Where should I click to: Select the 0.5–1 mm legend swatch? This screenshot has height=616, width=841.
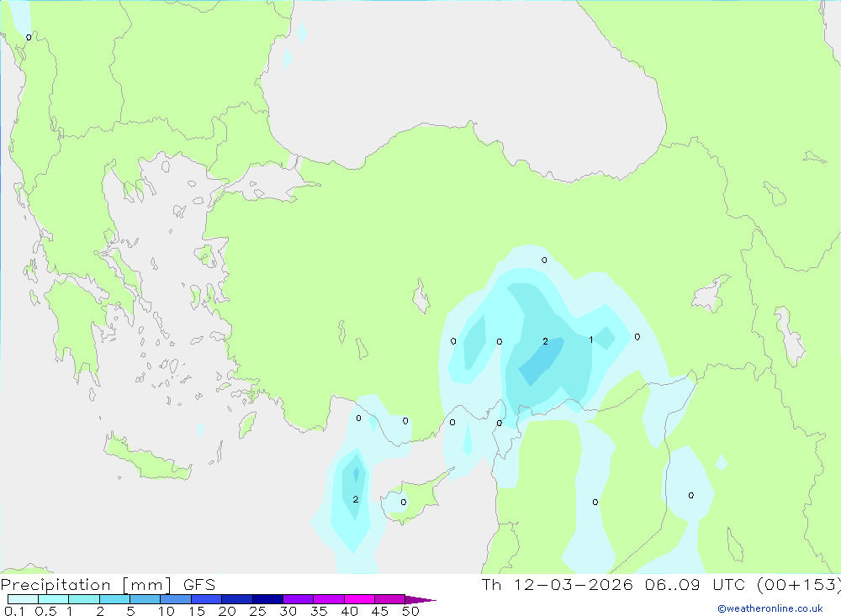pos(53,599)
